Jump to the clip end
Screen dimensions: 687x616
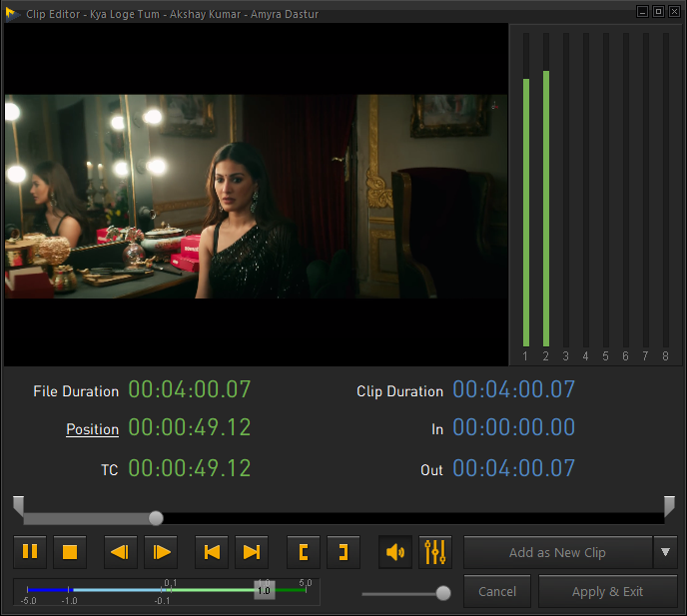pos(252,551)
